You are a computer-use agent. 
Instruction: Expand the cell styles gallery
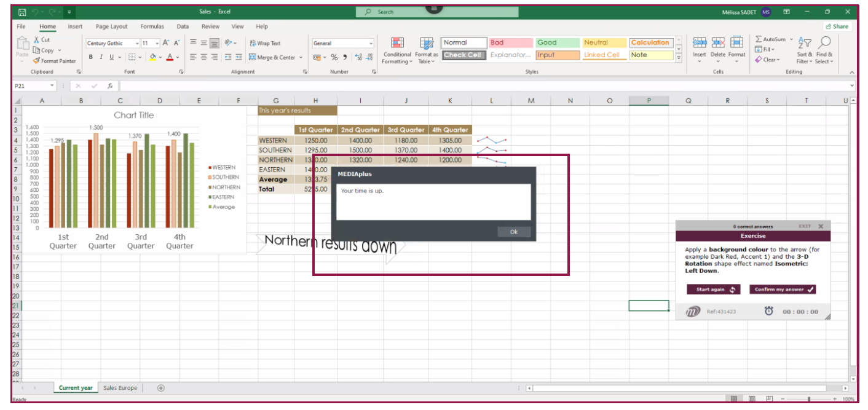[x=679, y=58]
